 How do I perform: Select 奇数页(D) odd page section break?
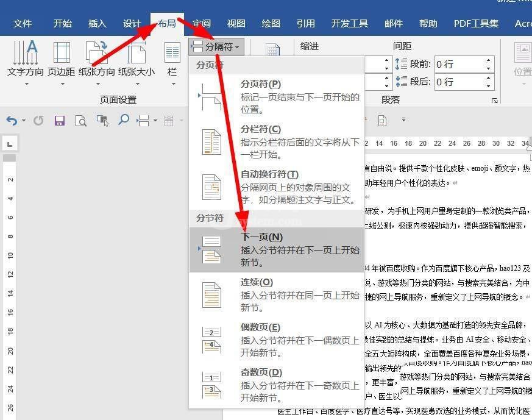(277, 385)
